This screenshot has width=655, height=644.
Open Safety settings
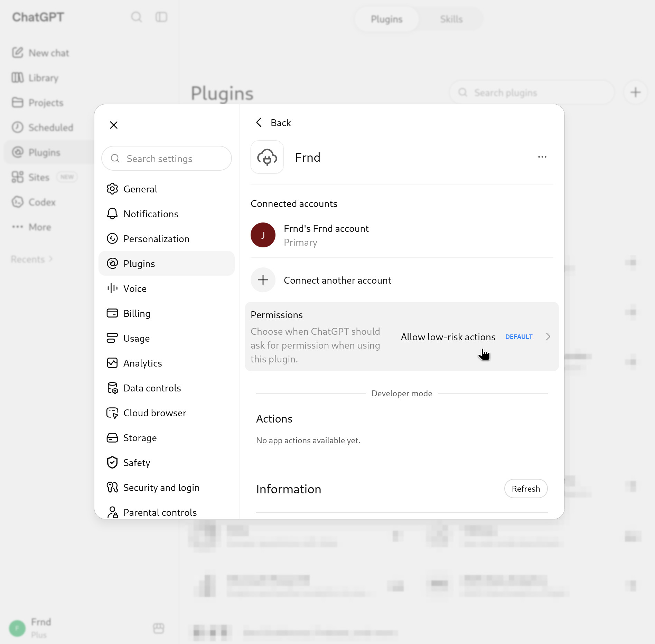click(167, 463)
